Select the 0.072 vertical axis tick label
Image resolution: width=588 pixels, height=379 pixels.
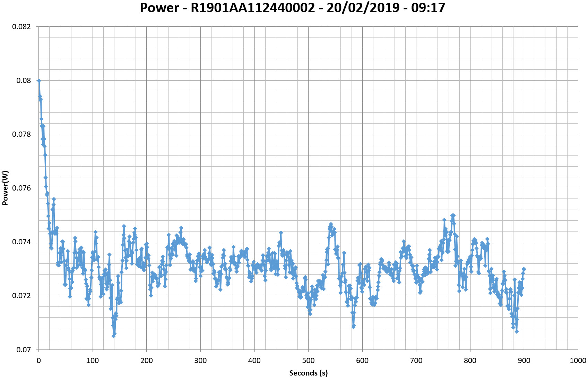tap(21, 296)
